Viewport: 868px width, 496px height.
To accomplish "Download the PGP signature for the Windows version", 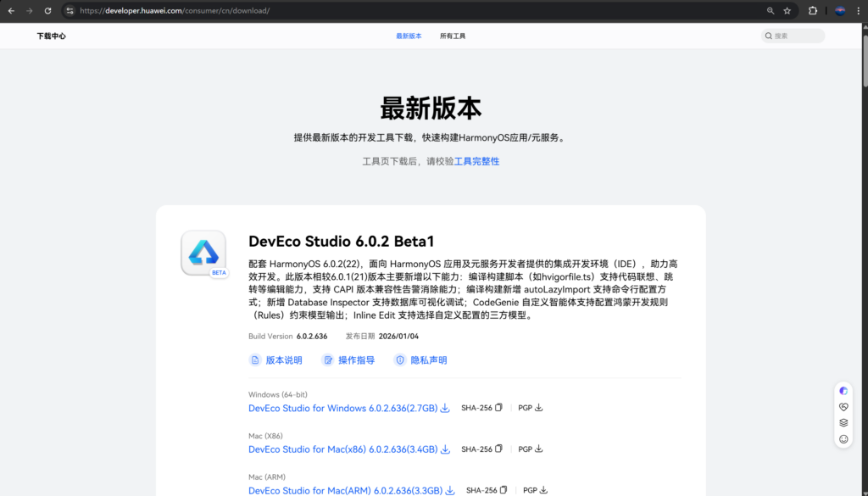I will point(540,408).
